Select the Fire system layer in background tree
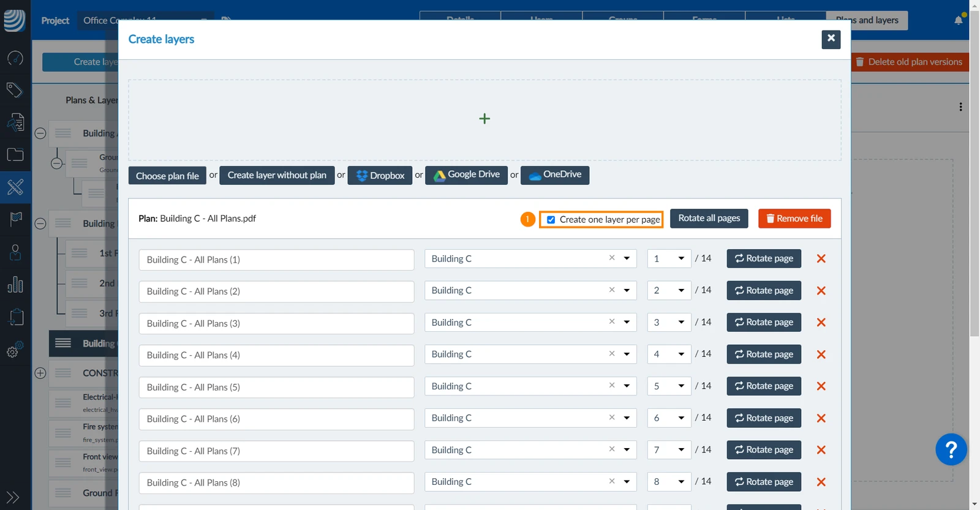The image size is (980, 510). click(x=83, y=433)
